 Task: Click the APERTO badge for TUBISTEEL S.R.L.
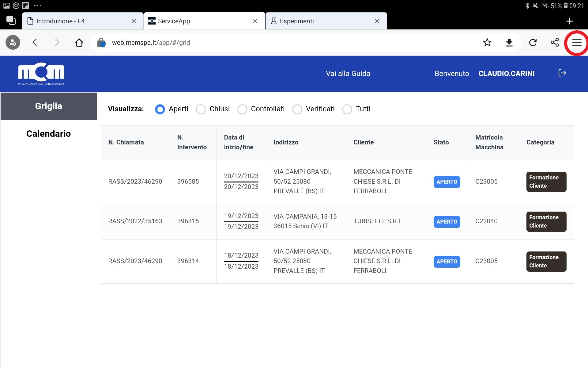click(x=447, y=222)
